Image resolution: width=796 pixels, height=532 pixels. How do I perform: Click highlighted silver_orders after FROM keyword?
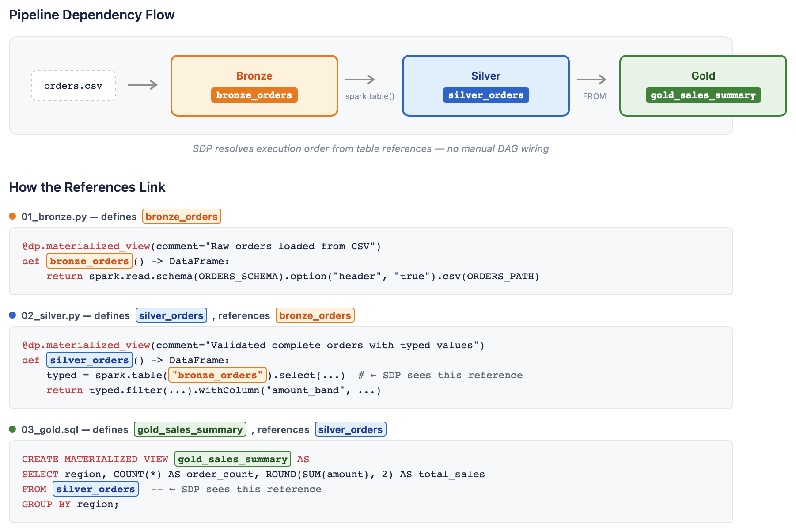click(95, 489)
